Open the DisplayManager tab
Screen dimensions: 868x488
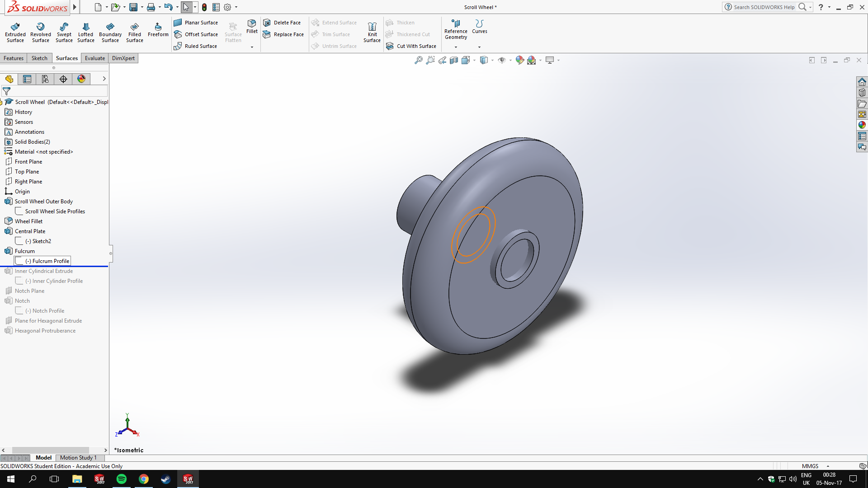(81, 79)
